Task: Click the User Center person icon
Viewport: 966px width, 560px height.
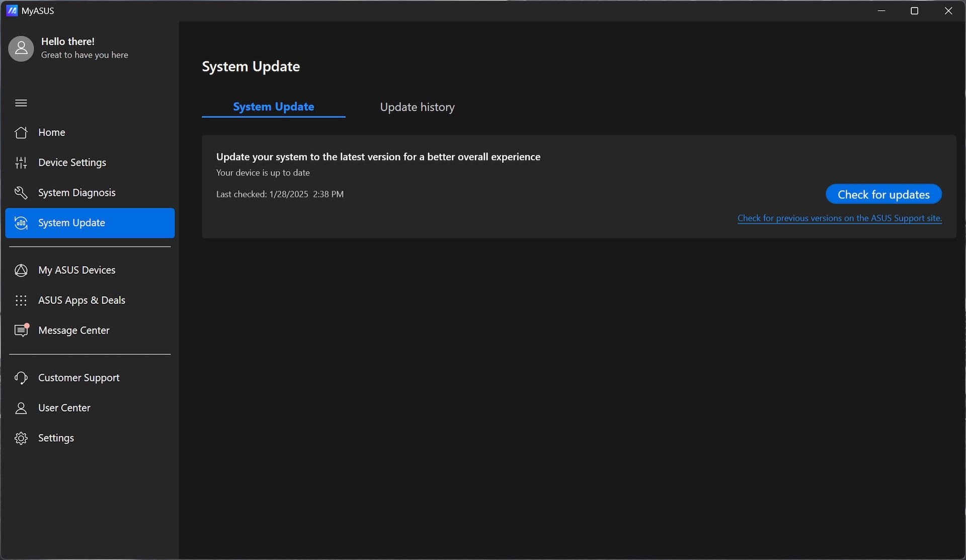Action: (21, 408)
